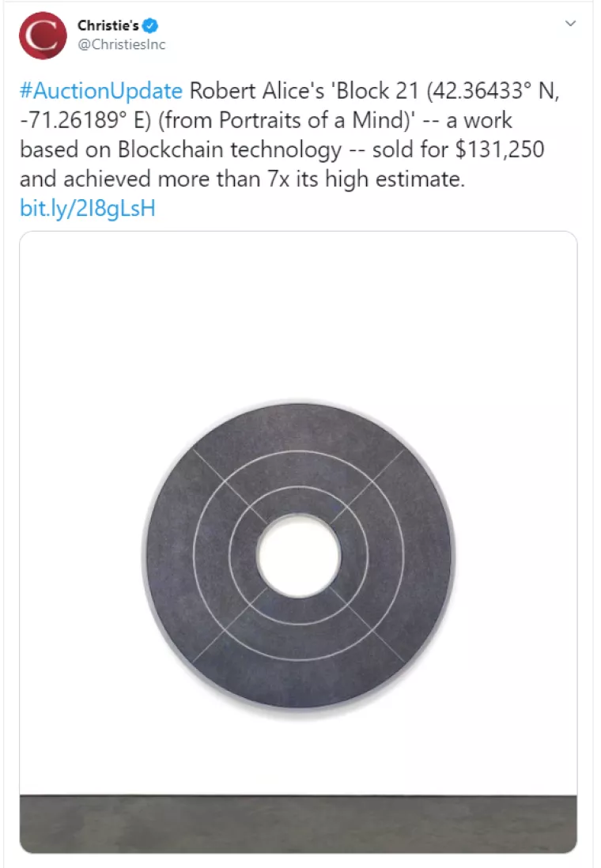This screenshot has height=868, width=601.
Task: Open the @ChristiesInc handle
Action: click(x=121, y=44)
